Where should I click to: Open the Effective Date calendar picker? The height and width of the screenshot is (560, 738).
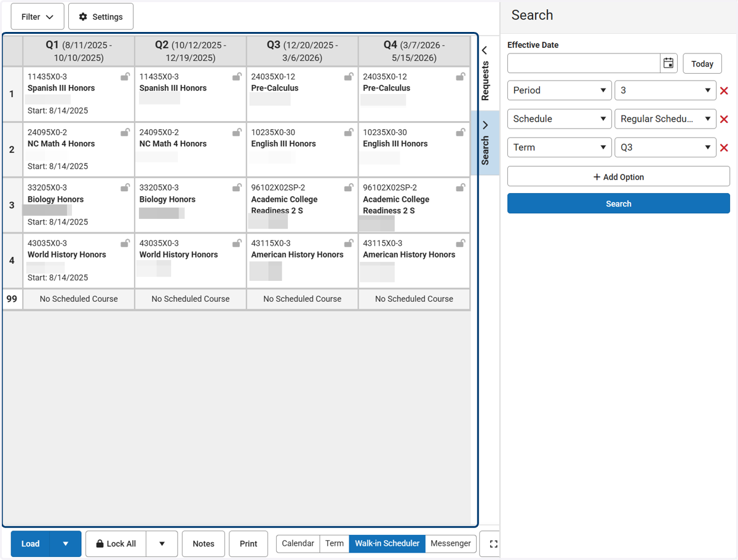pos(669,63)
